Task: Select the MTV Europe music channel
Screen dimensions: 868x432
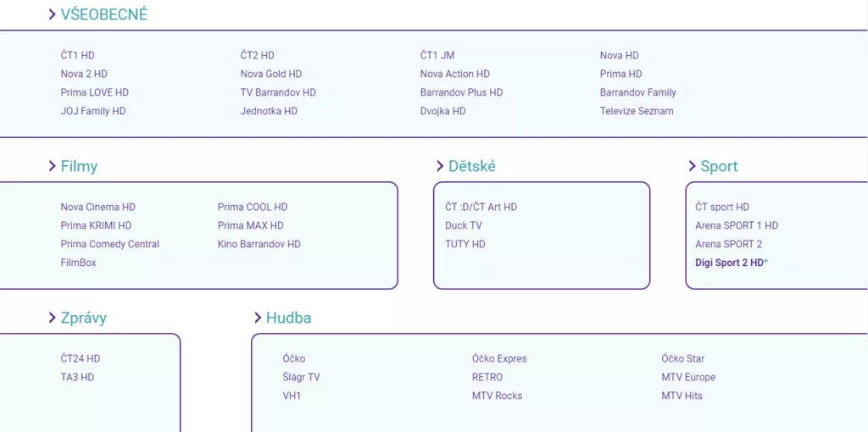Action: click(x=688, y=377)
